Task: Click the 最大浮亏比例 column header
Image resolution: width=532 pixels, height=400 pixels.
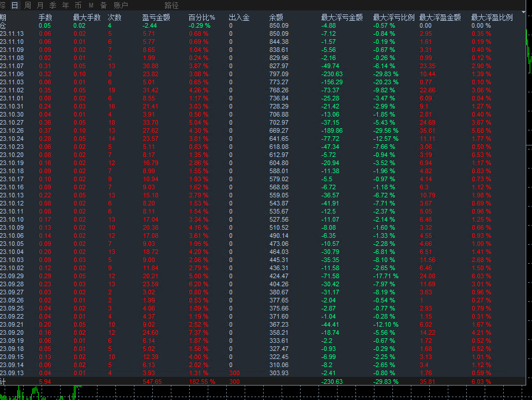Action: pos(394,17)
